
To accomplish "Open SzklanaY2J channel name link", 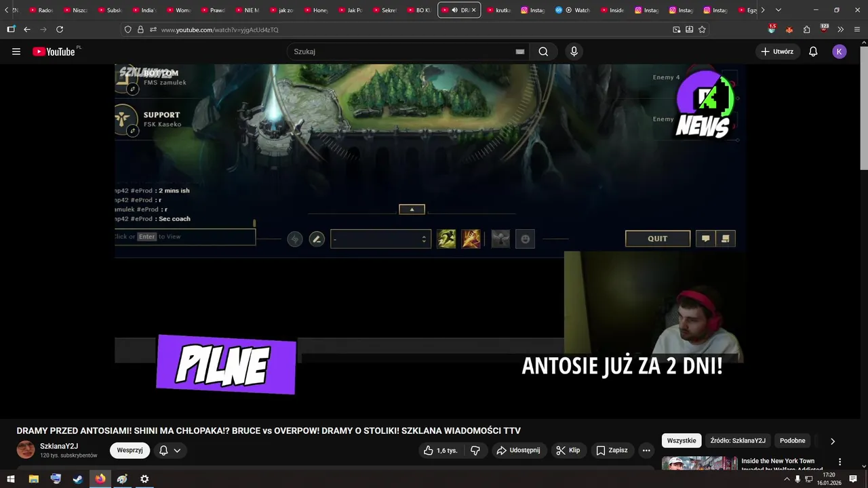I will click(x=59, y=446).
